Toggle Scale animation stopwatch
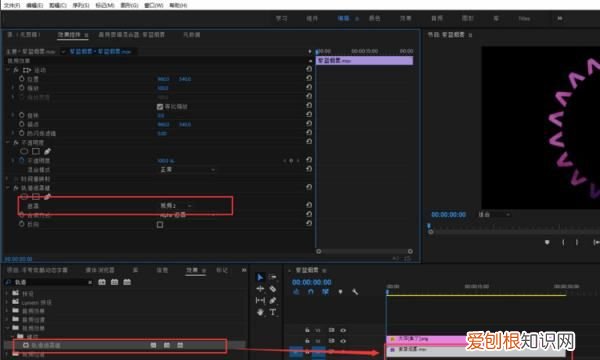600x360 pixels. [x=21, y=88]
